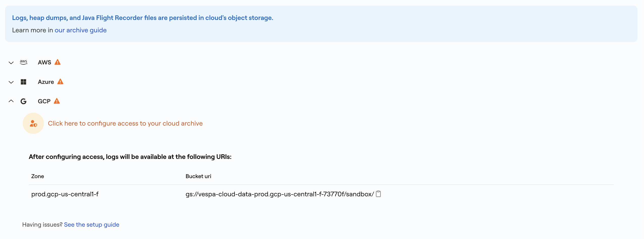Click the warning triangle next to Azure
The width and height of the screenshot is (644, 239).
pos(60,82)
